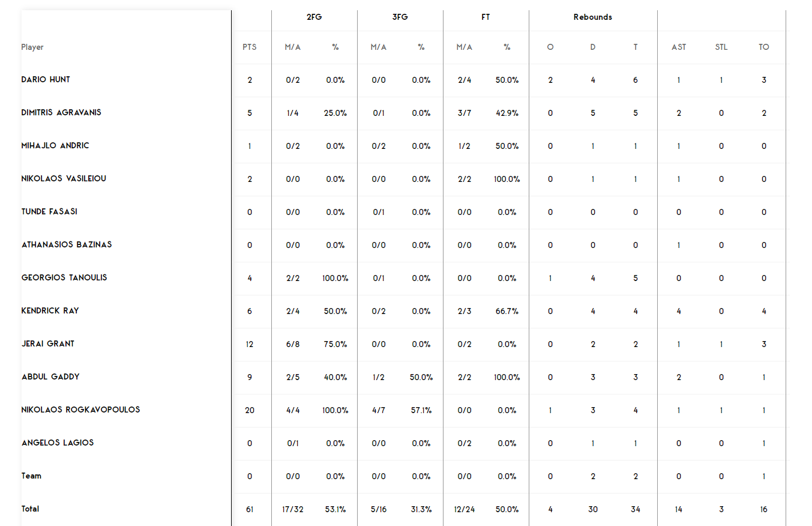Screen dimensions: 812x526
Task: Open Dimitris Agravanis player link
Action: pos(61,113)
